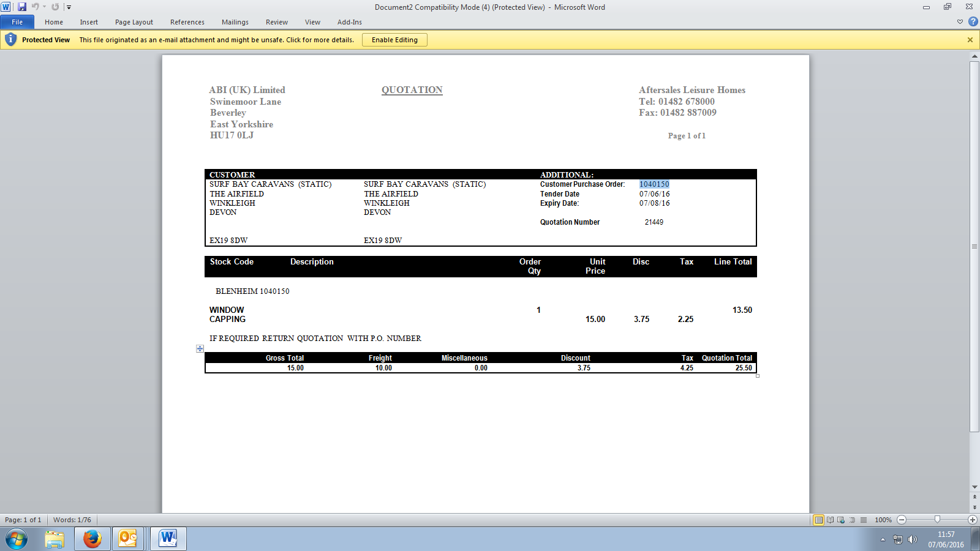
Task: Click the vertical scrollbar down arrow
Action: (x=974, y=487)
